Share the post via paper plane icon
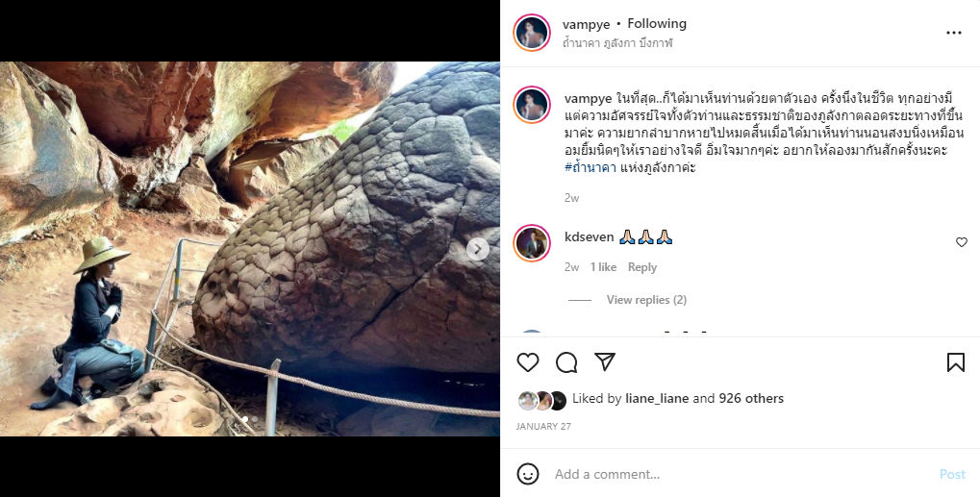The width and height of the screenshot is (980, 497). tap(605, 362)
